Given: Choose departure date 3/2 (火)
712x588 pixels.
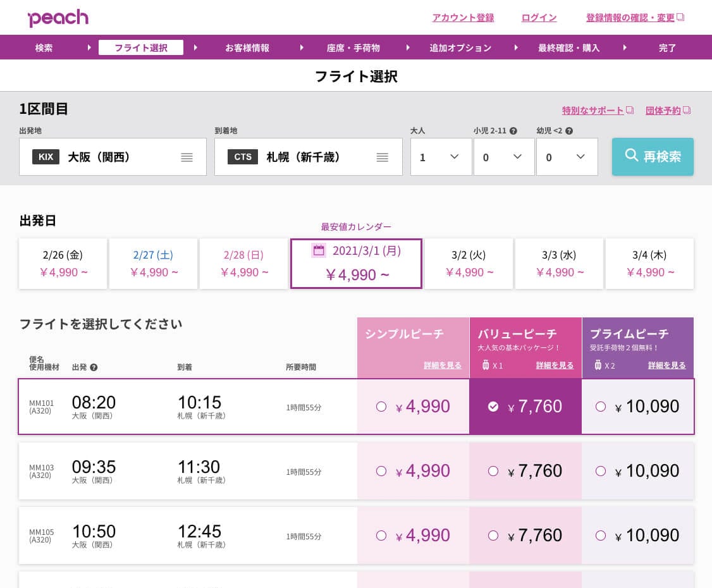Looking at the screenshot, I should tap(469, 264).
